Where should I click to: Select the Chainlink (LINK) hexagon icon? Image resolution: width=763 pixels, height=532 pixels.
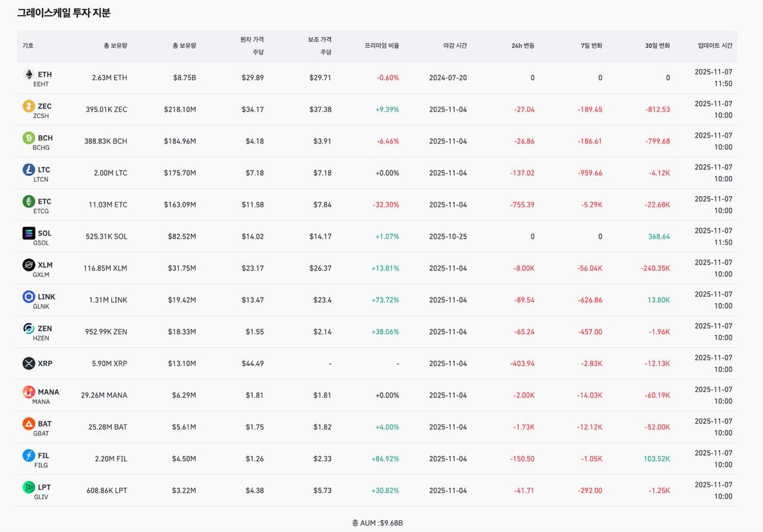coord(29,297)
